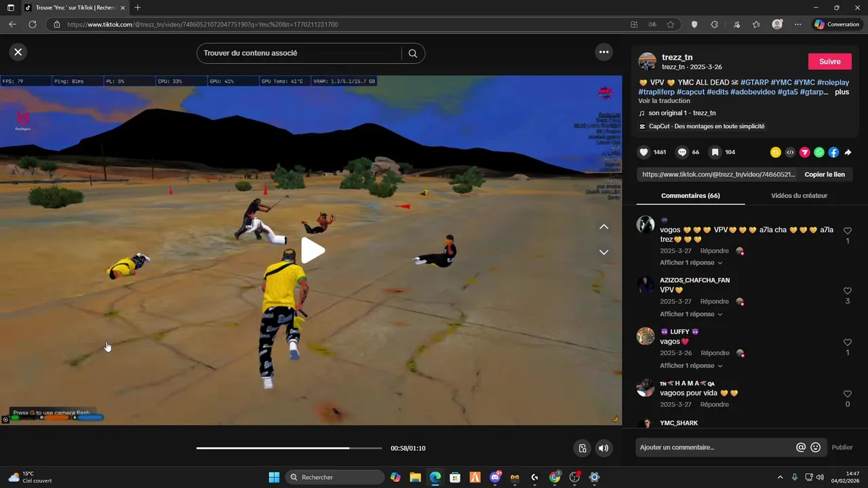Viewport: 868px width, 488px height.
Task: Expand 'Afficher 1 réponse' under AZIZOS_CHAFCHA_FAN comment
Action: click(x=691, y=314)
